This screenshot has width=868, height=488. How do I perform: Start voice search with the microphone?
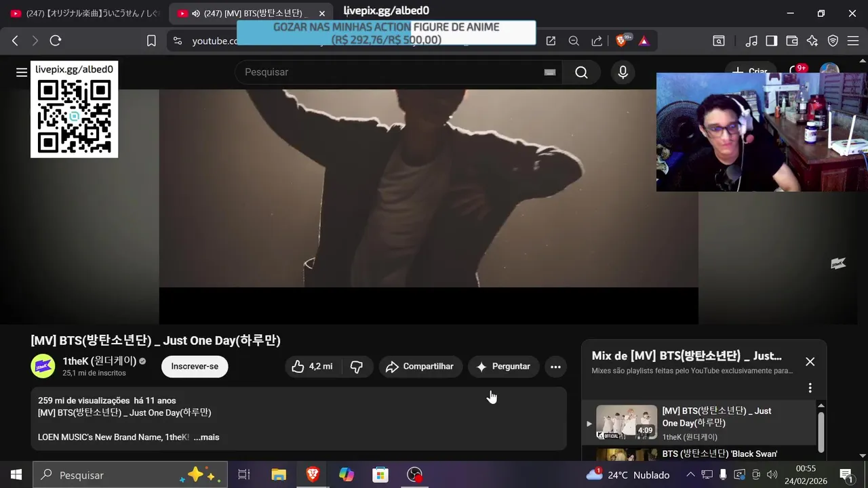point(623,72)
